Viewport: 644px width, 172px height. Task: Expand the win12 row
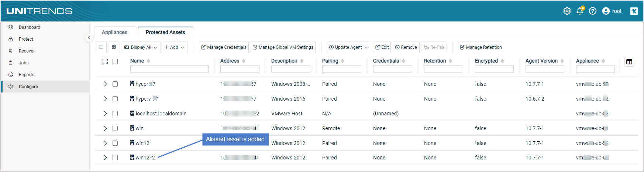pos(105,143)
